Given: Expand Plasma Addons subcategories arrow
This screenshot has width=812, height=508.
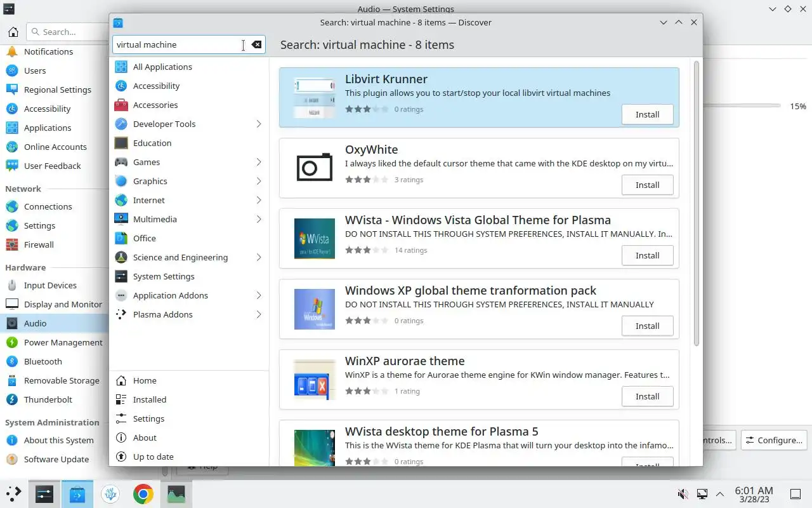Looking at the screenshot, I should (258, 314).
